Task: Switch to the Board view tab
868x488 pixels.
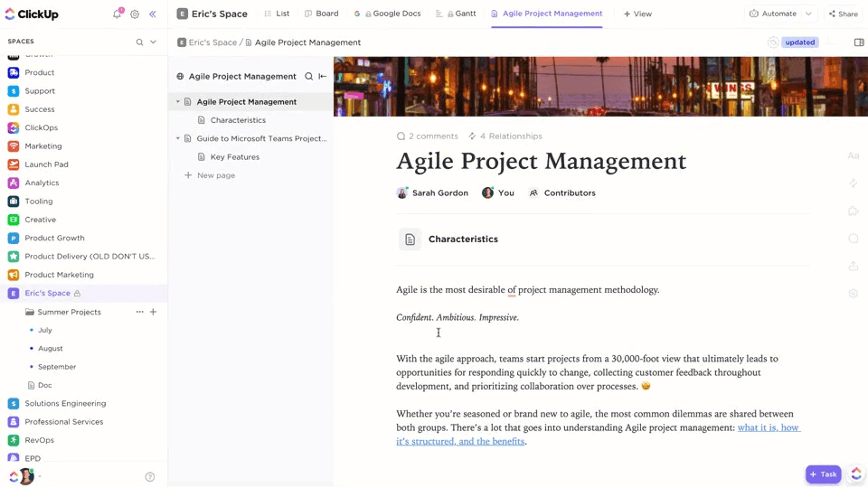Action: pos(322,14)
